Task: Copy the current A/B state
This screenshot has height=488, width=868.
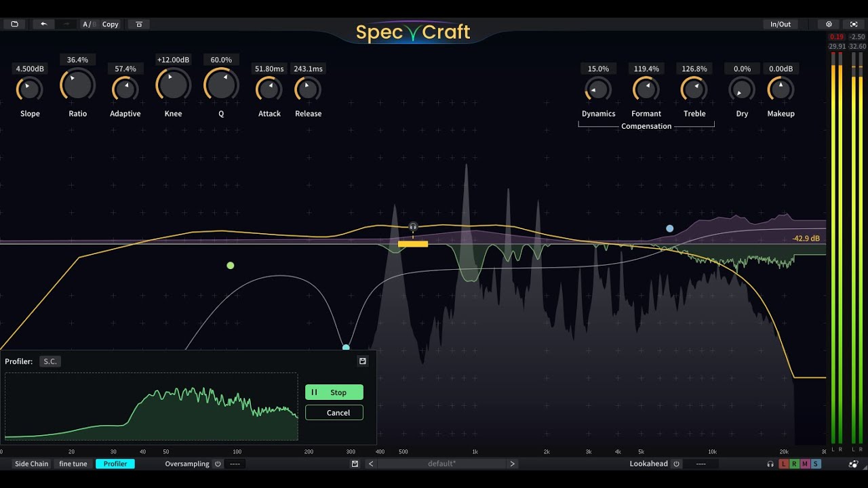Action: coord(111,24)
